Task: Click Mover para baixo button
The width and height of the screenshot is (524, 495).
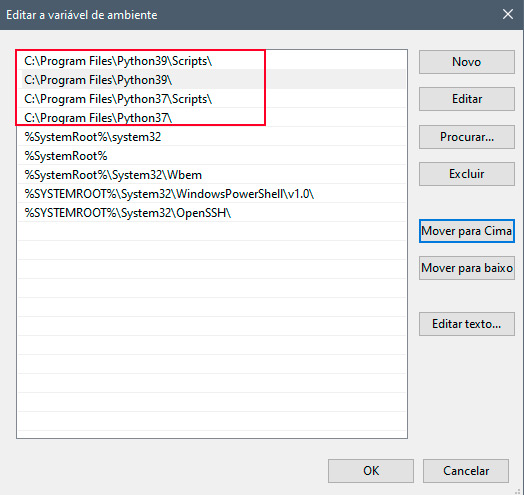Action: (467, 268)
